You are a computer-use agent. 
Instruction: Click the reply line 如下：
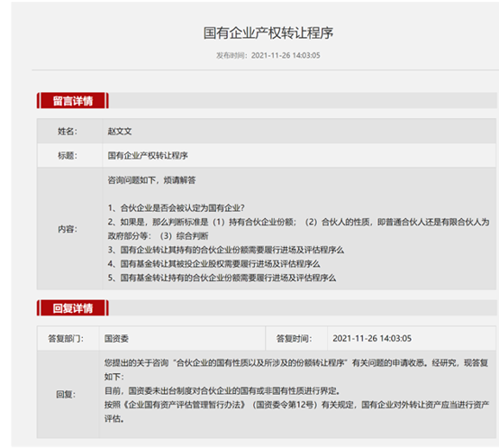click(x=113, y=377)
